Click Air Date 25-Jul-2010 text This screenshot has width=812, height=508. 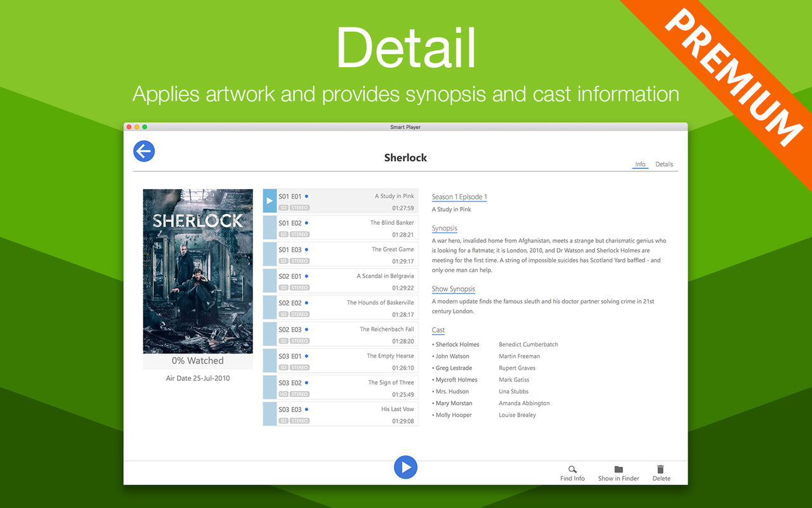198,378
